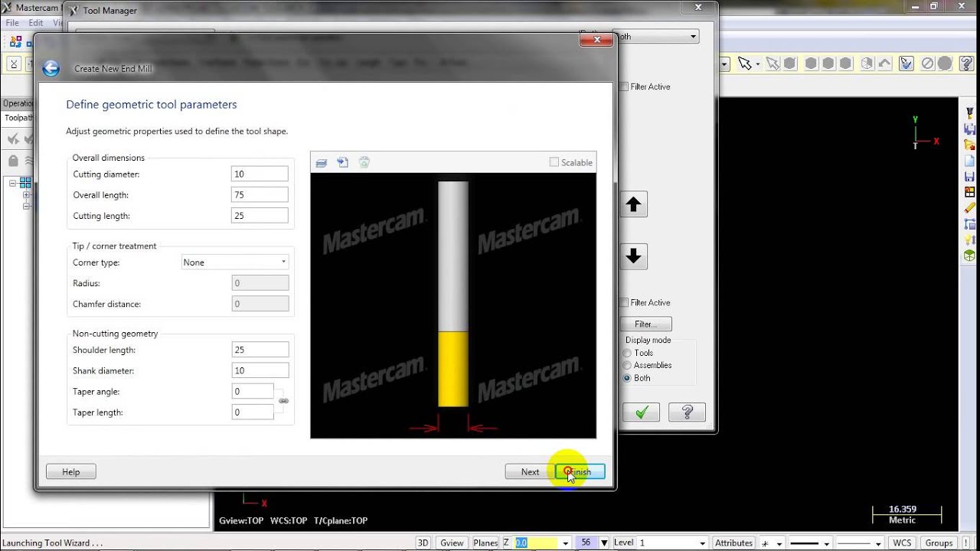The image size is (980, 551).
Task: Click Finish to create end mill
Action: point(580,471)
